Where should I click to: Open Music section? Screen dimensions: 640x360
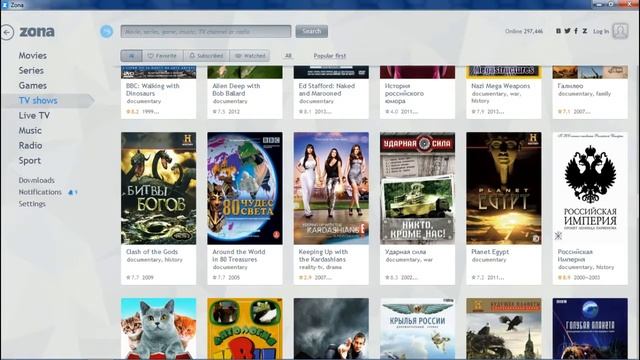(x=30, y=131)
